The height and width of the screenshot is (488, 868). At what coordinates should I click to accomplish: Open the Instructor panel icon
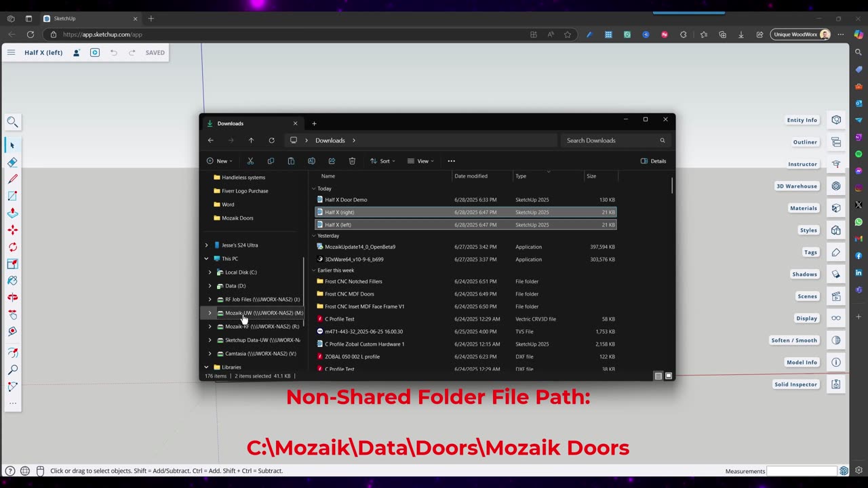click(x=836, y=164)
